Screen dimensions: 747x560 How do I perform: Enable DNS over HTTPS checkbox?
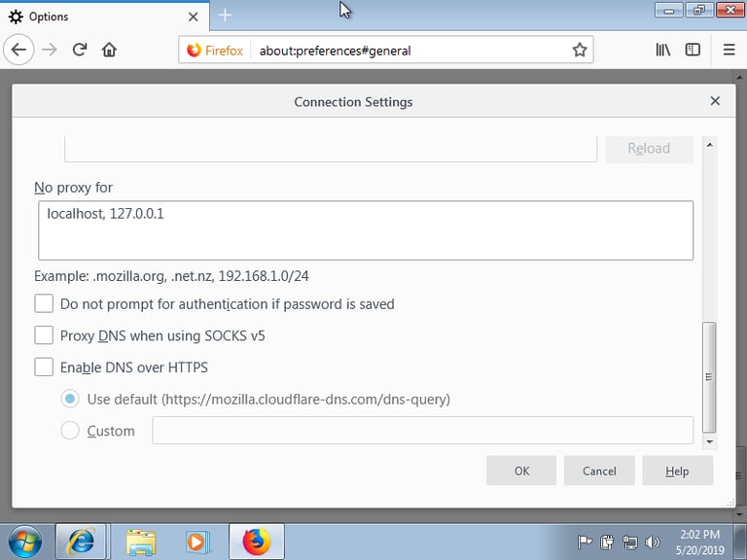(x=44, y=367)
